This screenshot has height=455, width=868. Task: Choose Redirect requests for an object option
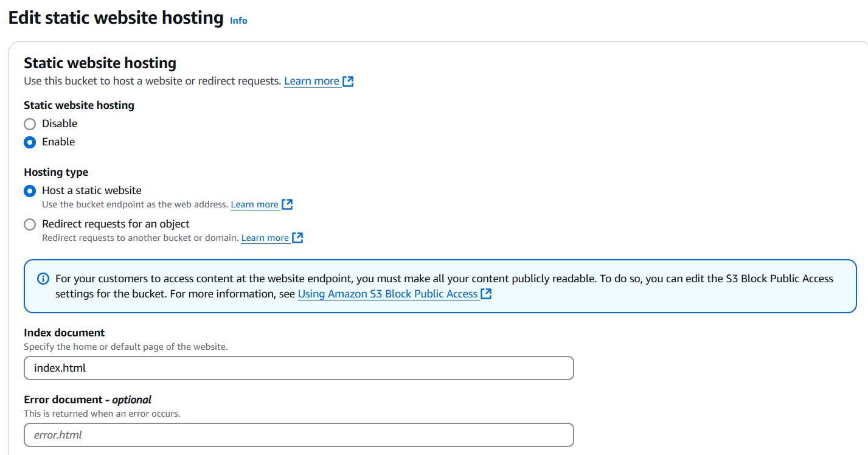(30, 224)
